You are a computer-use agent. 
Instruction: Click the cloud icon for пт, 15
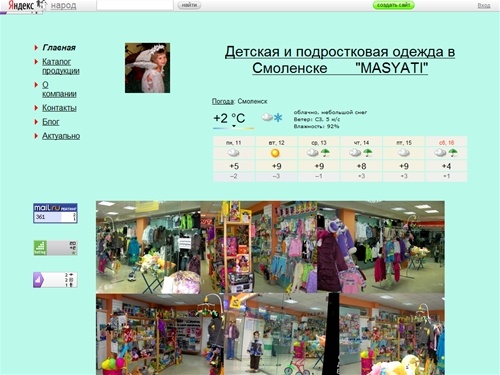point(404,153)
